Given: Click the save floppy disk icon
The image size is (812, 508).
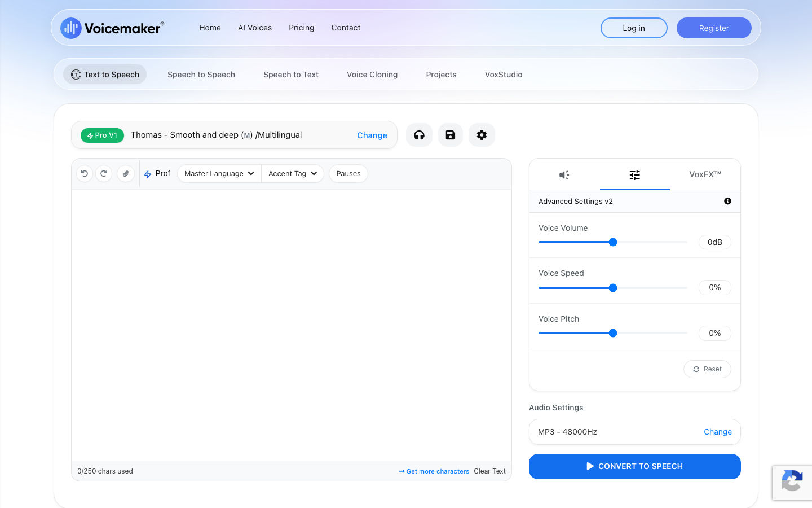Looking at the screenshot, I should pyautogui.click(x=451, y=135).
